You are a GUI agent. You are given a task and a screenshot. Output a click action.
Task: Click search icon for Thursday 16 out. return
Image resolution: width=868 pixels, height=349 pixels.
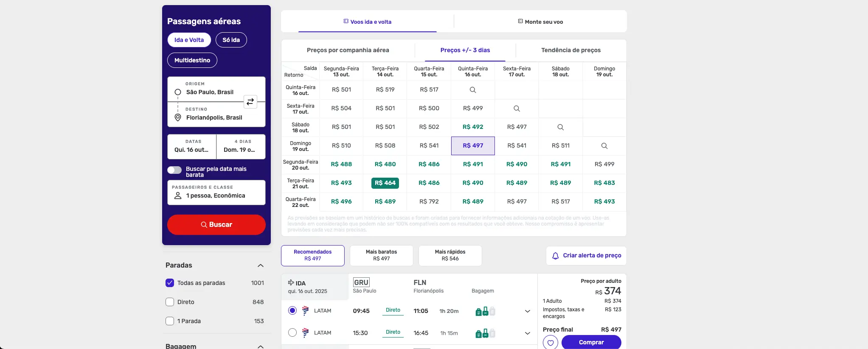click(x=472, y=90)
